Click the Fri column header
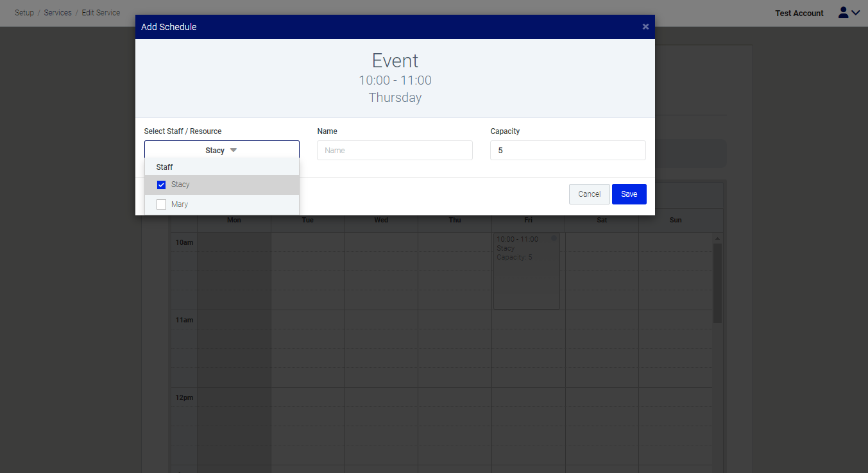The image size is (868, 473). [x=528, y=220]
